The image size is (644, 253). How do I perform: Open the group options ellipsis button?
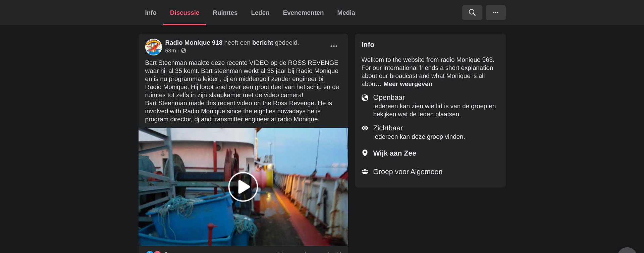495,12
